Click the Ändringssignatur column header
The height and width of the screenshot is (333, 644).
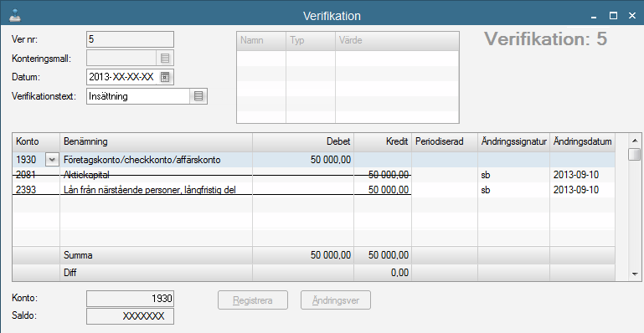[x=514, y=142]
